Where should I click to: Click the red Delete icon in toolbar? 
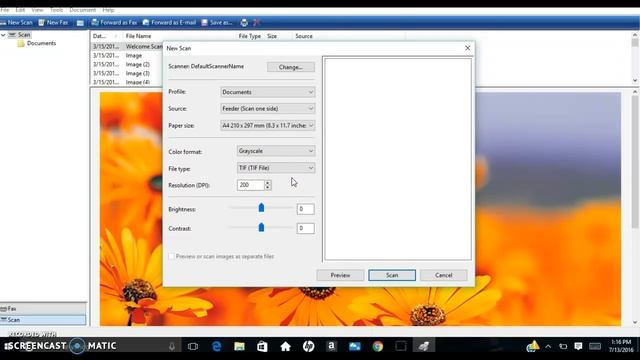tap(256, 22)
